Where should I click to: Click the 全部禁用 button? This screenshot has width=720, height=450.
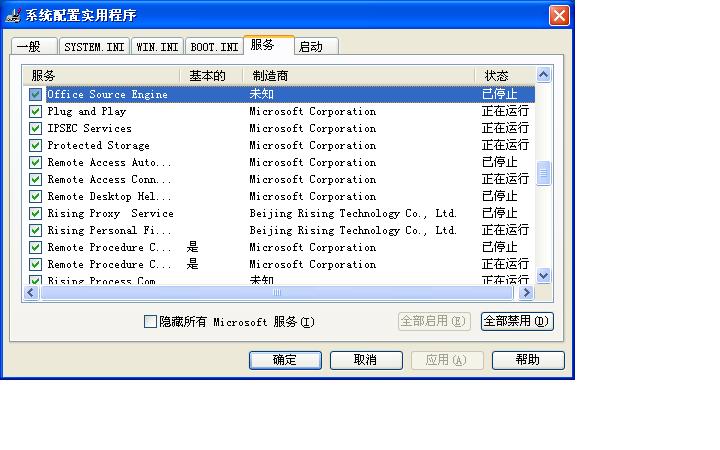(517, 321)
